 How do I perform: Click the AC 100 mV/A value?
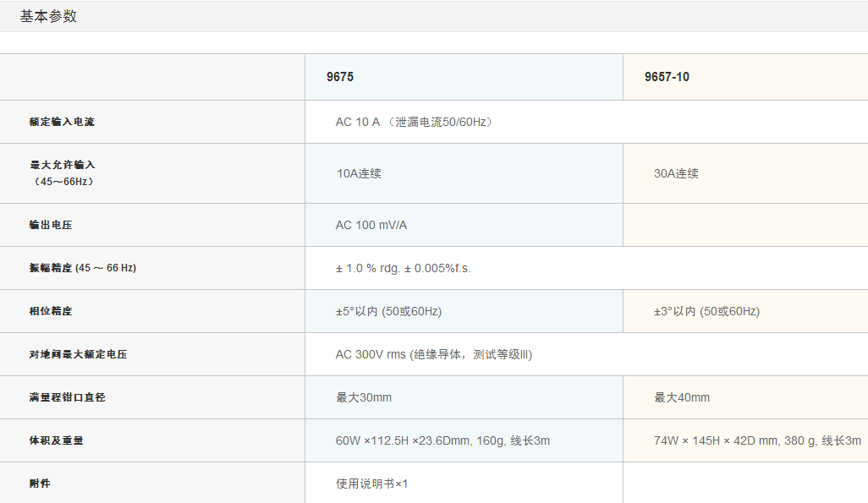pyautogui.click(x=371, y=225)
